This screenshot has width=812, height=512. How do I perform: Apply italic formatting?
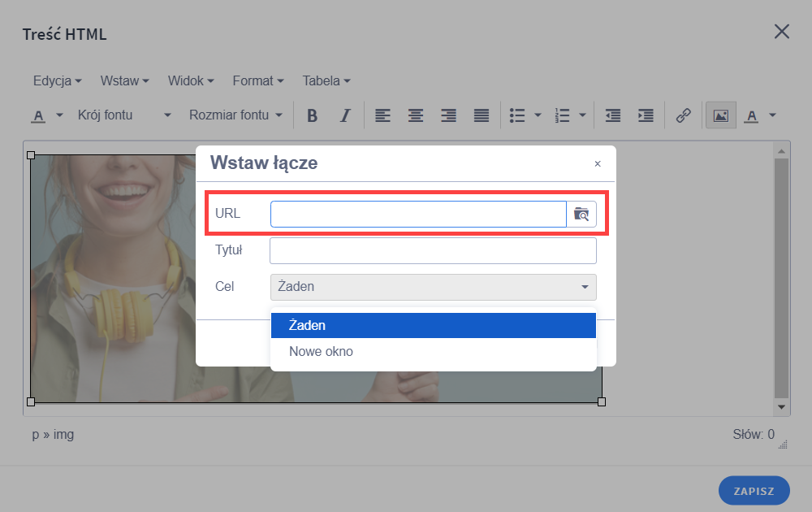pyautogui.click(x=344, y=115)
